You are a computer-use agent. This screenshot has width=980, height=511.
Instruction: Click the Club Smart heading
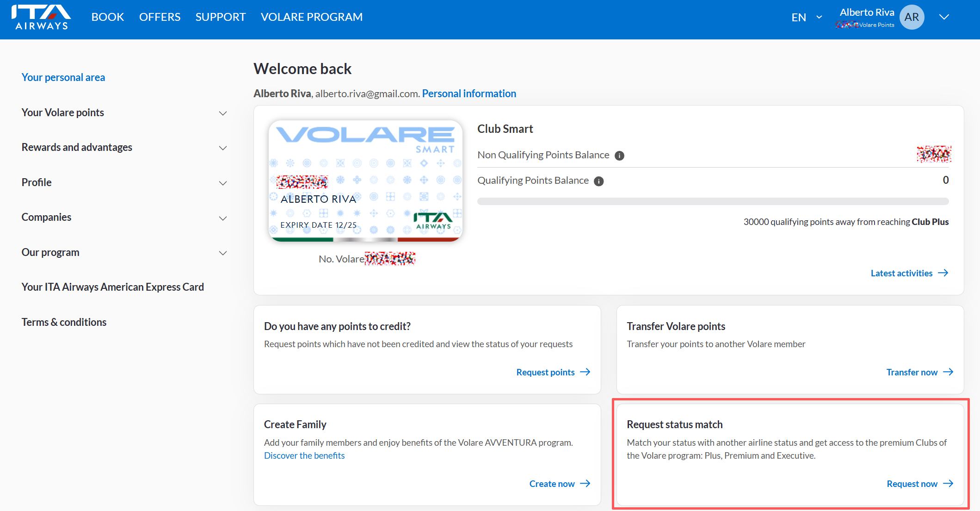click(x=505, y=129)
